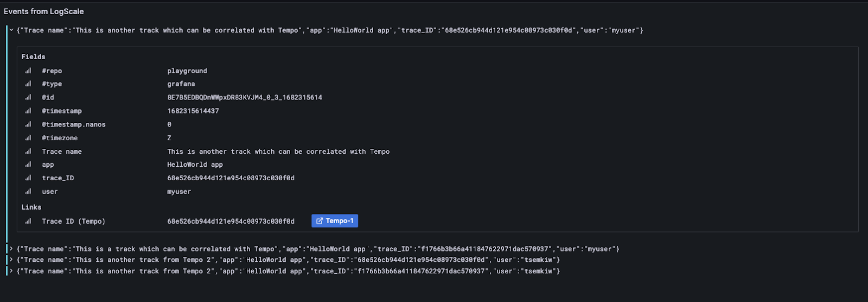Click the stats icon for user field

pos(28,192)
